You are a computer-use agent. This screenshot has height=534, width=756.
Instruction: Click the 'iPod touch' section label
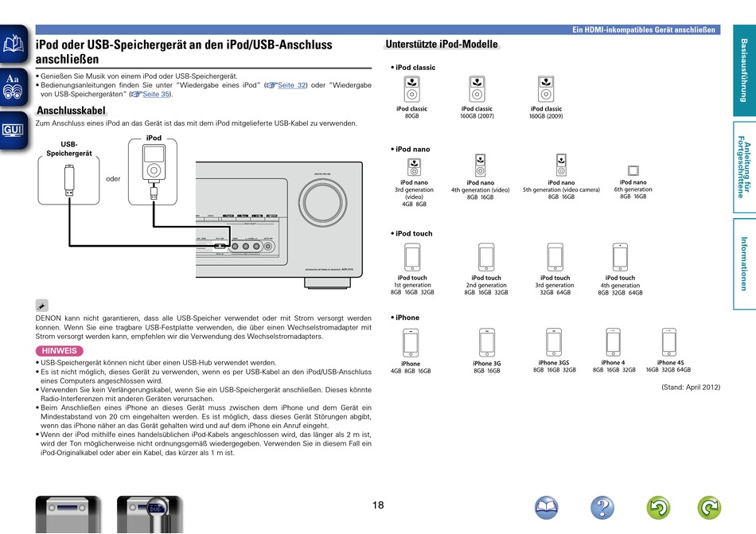click(414, 233)
